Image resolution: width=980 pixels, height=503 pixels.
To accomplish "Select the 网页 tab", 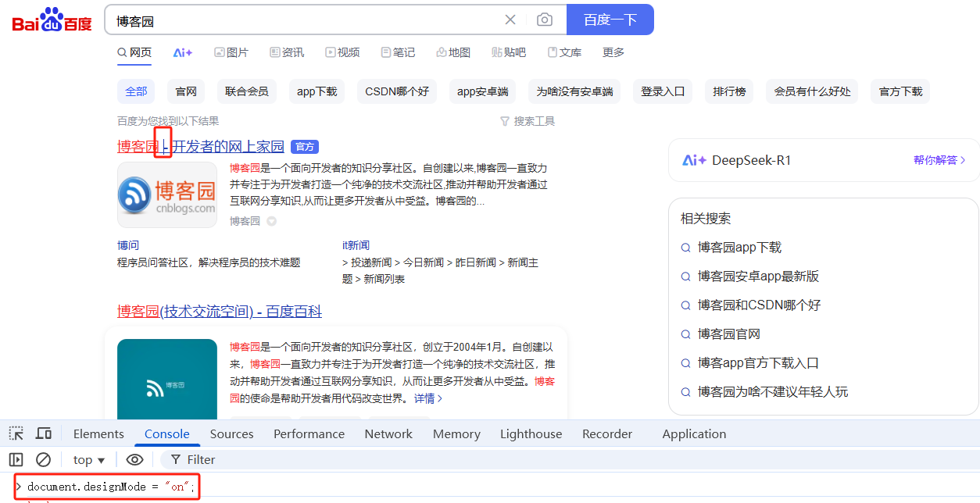I will pos(134,52).
